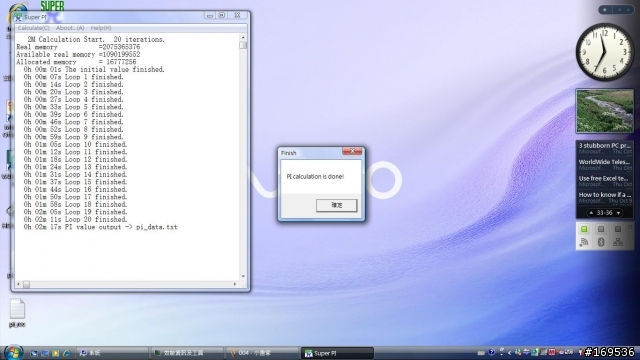The height and width of the screenshot is (360, 640).
Task: Open the Help(H) menu
Action: 101,28
